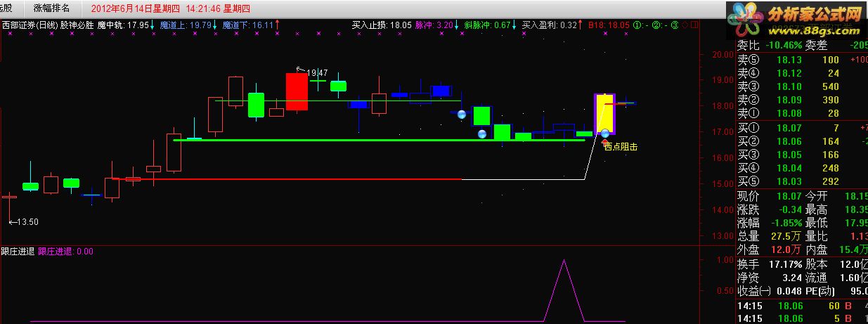Select the 买⑤ 18.03 bid row
Image resolution: width=868 pixels, height=324 pixels.
click(802, 181)
